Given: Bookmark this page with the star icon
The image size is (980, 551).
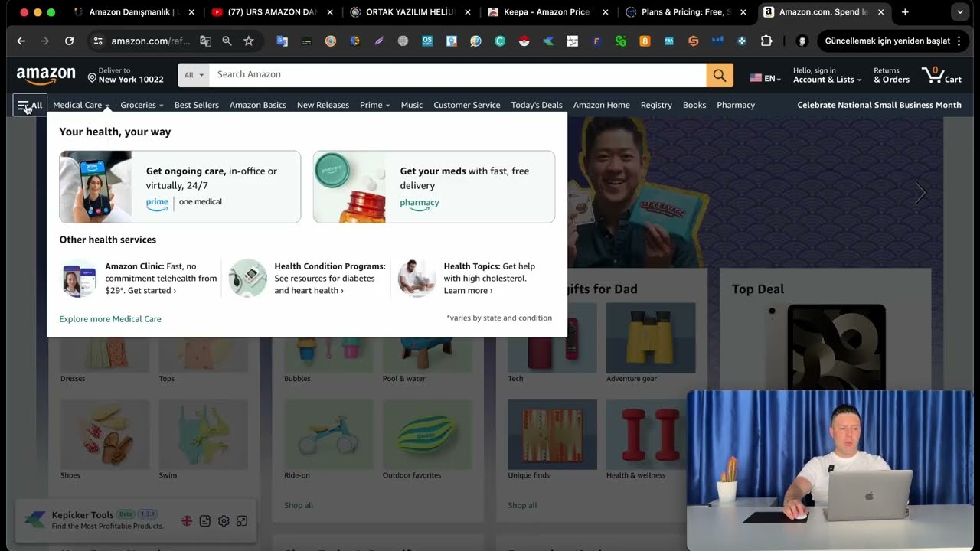Looking at the screenshot, I should pos(249,41).
